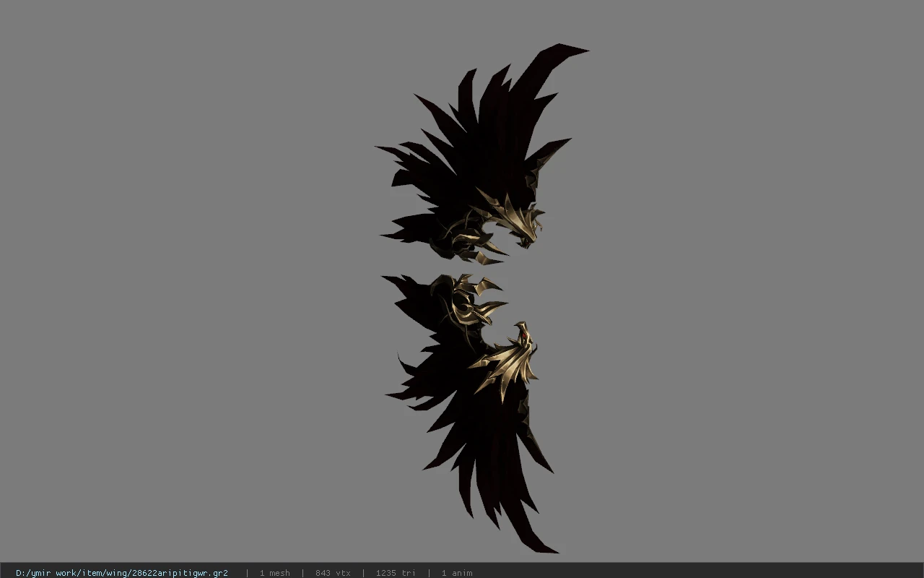Click the file path 28622aripitigwr.gr2 in status bar
Screen dimensions: 924x578
122,573
